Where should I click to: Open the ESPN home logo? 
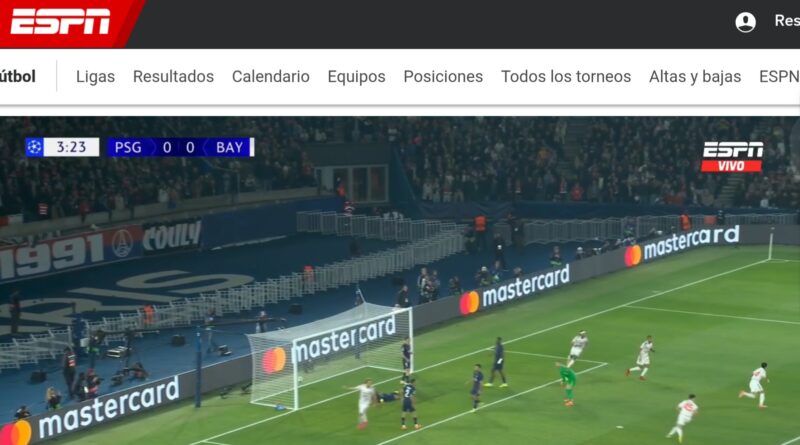(x=60, y=21)
